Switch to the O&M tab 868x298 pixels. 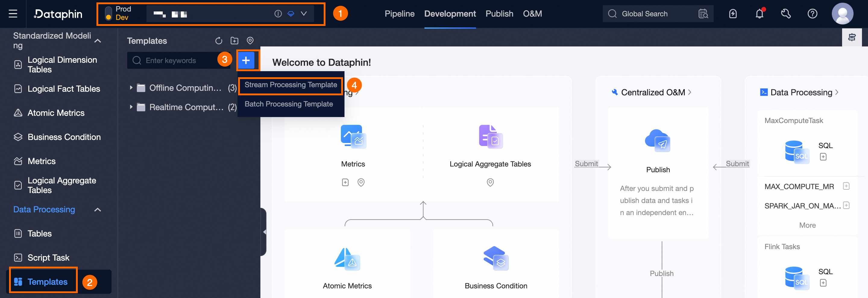[x=532, y=14]
